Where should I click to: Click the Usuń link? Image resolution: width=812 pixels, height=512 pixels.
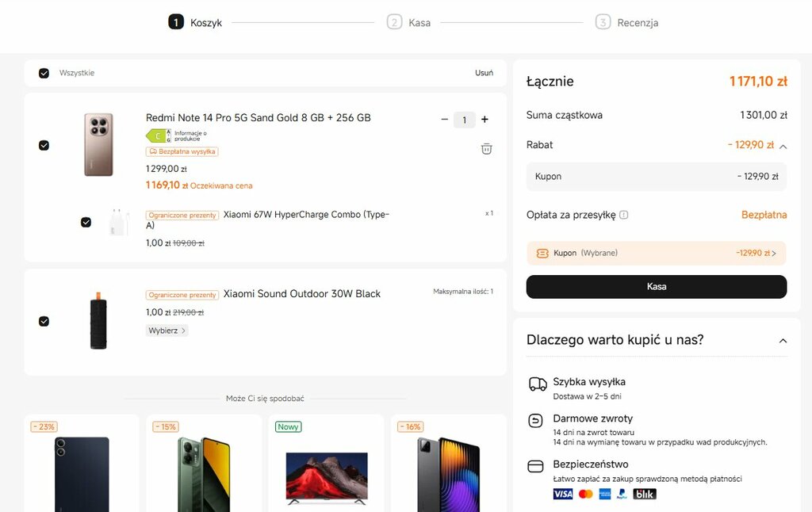coord(484,73)
